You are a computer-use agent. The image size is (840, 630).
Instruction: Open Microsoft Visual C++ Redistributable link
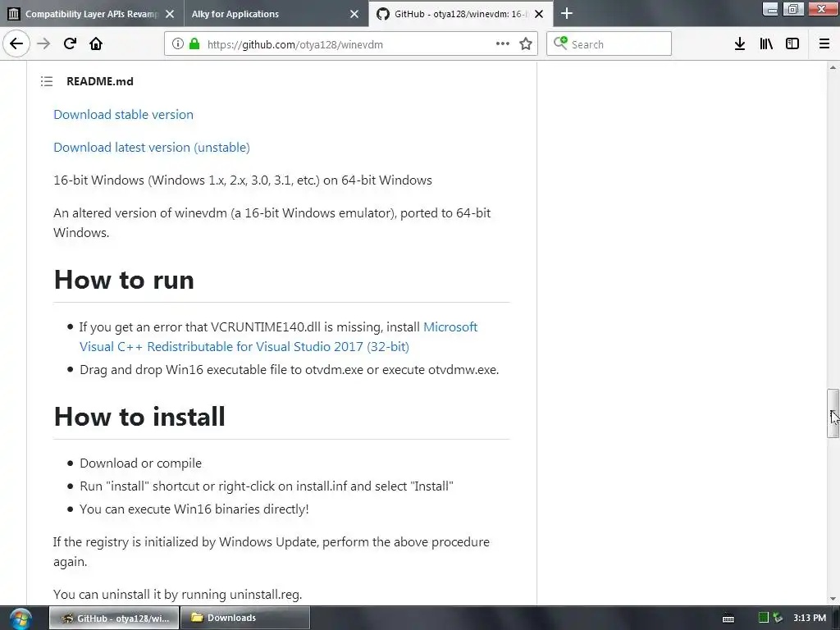pyautogui.click(x=279, y=337)
